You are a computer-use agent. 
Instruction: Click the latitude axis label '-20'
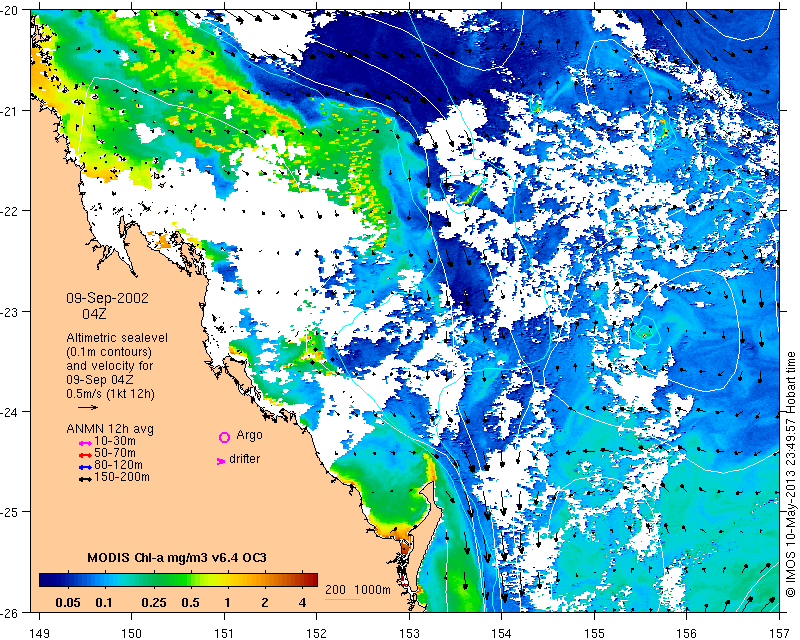pos(8,10)
